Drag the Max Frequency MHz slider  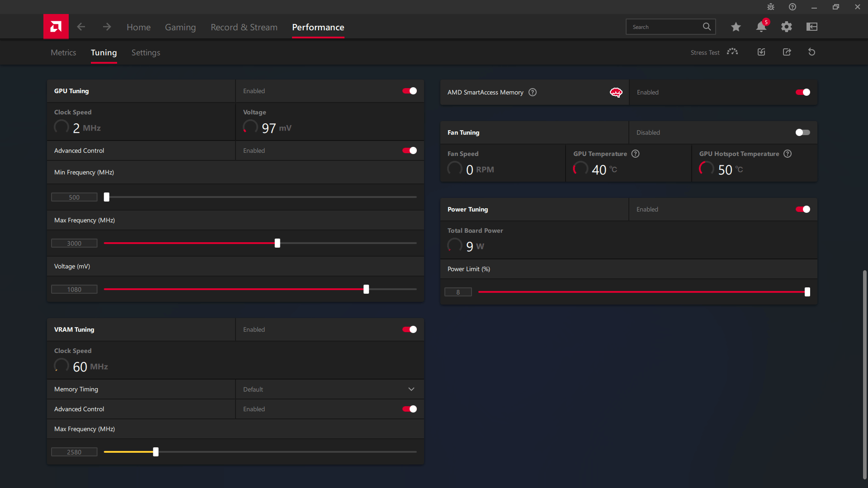(278, 243)
